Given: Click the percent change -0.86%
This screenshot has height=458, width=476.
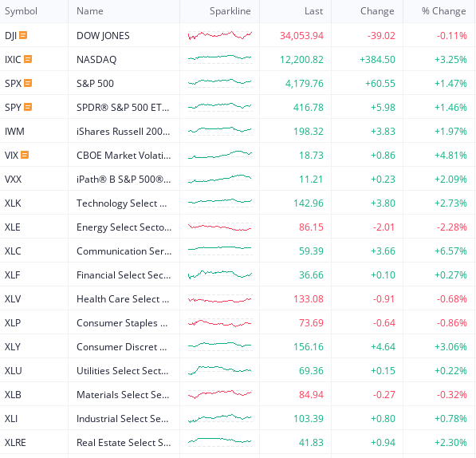Looking at the screenshot, I should click(452, 323).
